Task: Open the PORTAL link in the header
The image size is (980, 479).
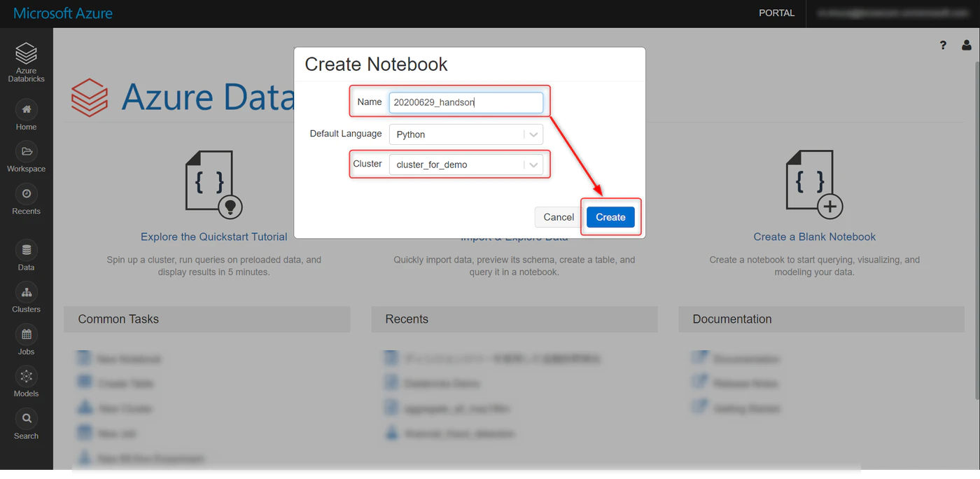Action: 777,13
